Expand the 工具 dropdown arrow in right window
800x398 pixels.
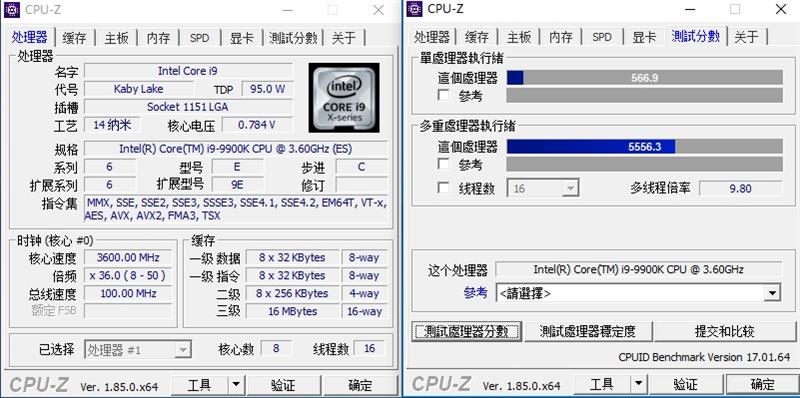coord(638,384)
